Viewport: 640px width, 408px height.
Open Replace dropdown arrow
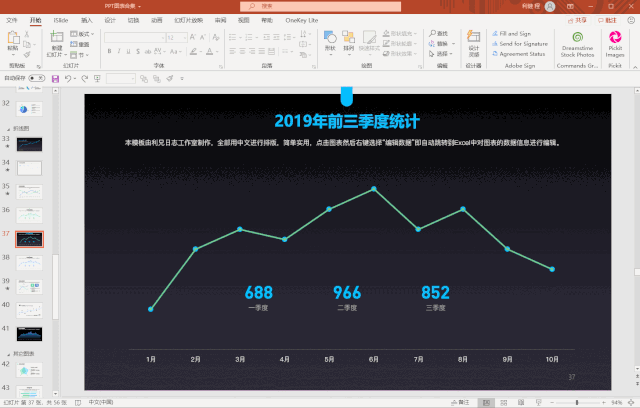pyautogui.click(x=453, y=44)
